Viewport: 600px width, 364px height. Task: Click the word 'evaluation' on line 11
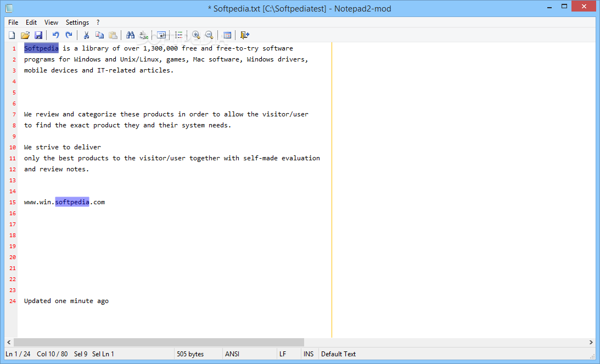pos(301,158)
